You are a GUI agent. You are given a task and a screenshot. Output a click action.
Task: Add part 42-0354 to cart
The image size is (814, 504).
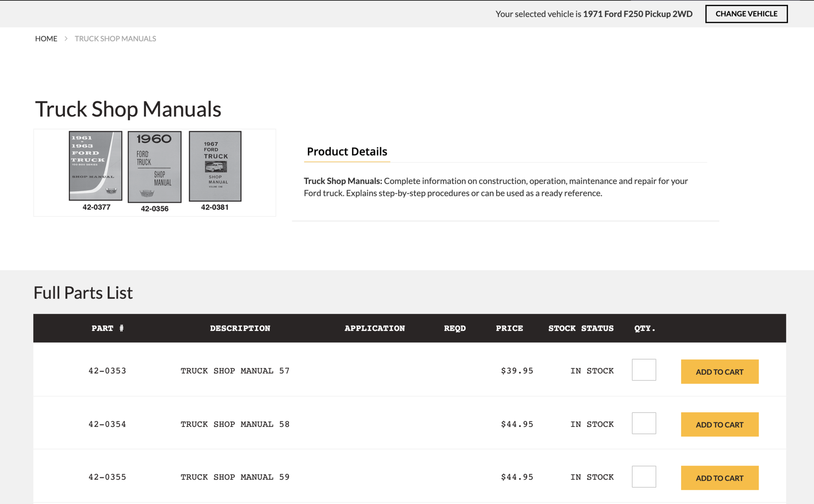pyautogui.click(x=719, y=424)
